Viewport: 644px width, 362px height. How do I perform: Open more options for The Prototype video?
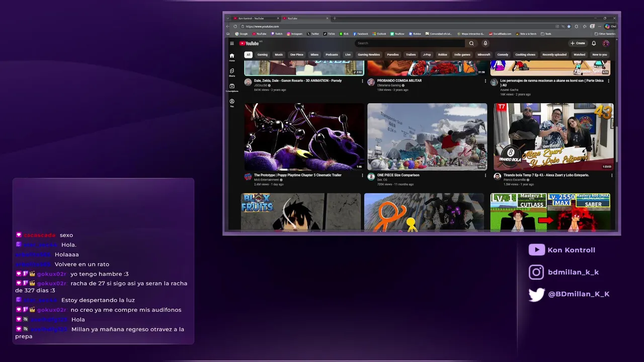coord(362,175)
